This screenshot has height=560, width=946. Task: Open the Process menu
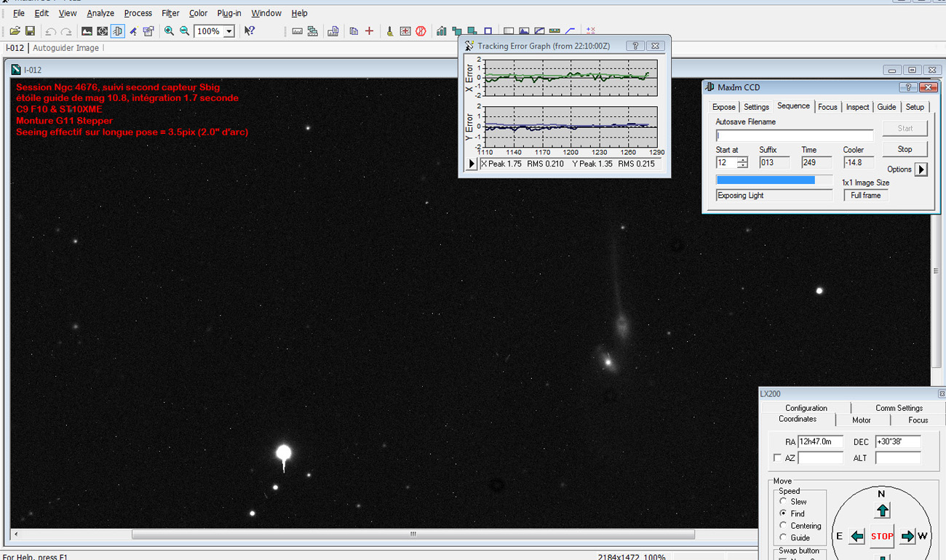point(138,13)
